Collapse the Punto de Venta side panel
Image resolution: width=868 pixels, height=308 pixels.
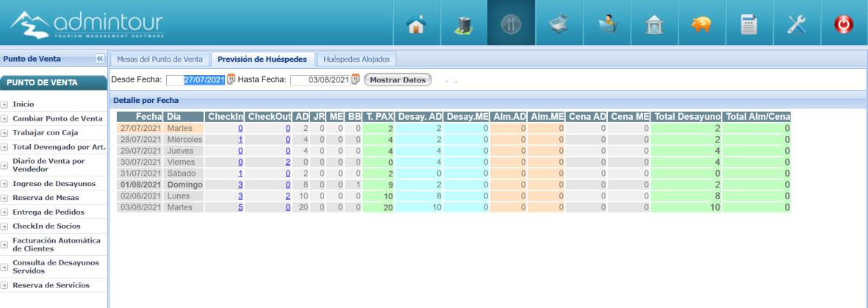tap(100, 59)
